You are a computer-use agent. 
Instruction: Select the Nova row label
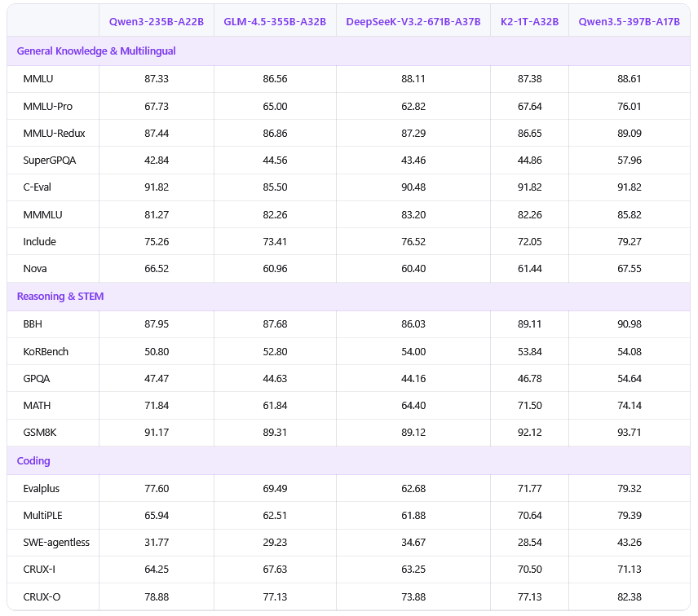click(35, 268)
